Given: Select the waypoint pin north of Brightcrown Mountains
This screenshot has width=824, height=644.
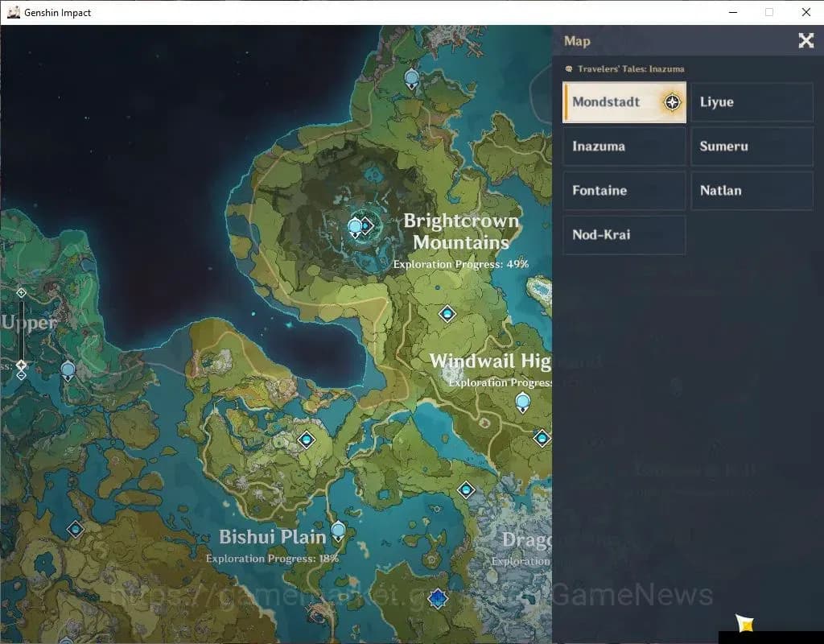Looking at the screenshot, I should pos(411,80).
